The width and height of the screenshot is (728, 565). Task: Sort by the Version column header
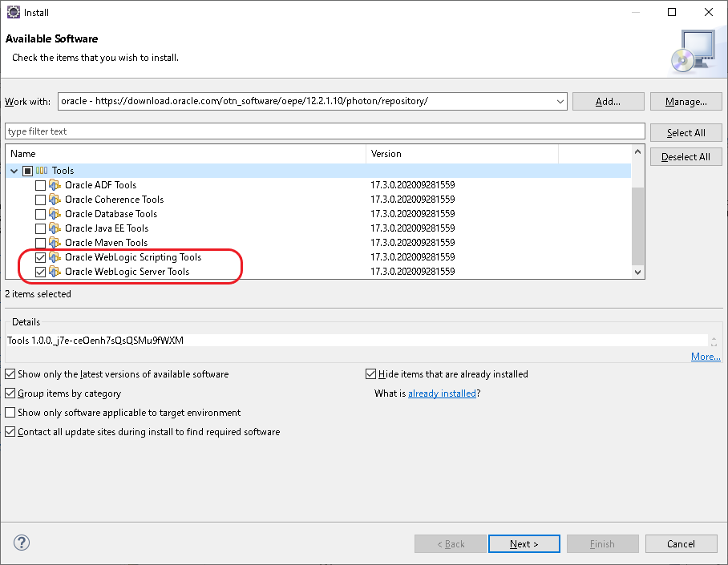[x=462, y=154]
